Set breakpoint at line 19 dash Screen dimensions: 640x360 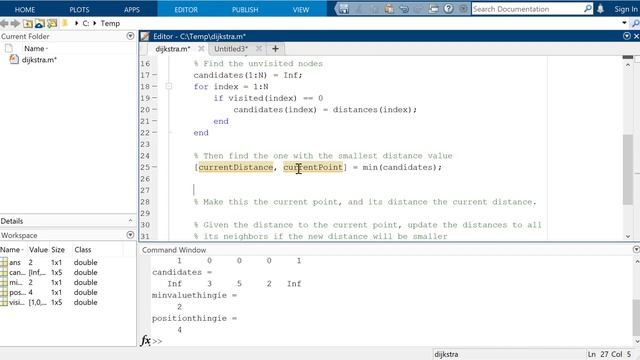coord(155,98)
